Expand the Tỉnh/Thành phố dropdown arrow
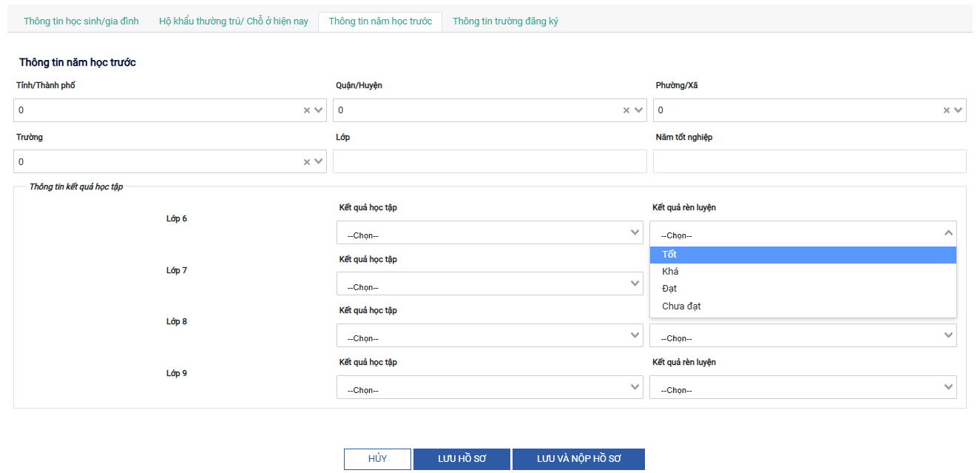980x473 pixels. point(319,110)
